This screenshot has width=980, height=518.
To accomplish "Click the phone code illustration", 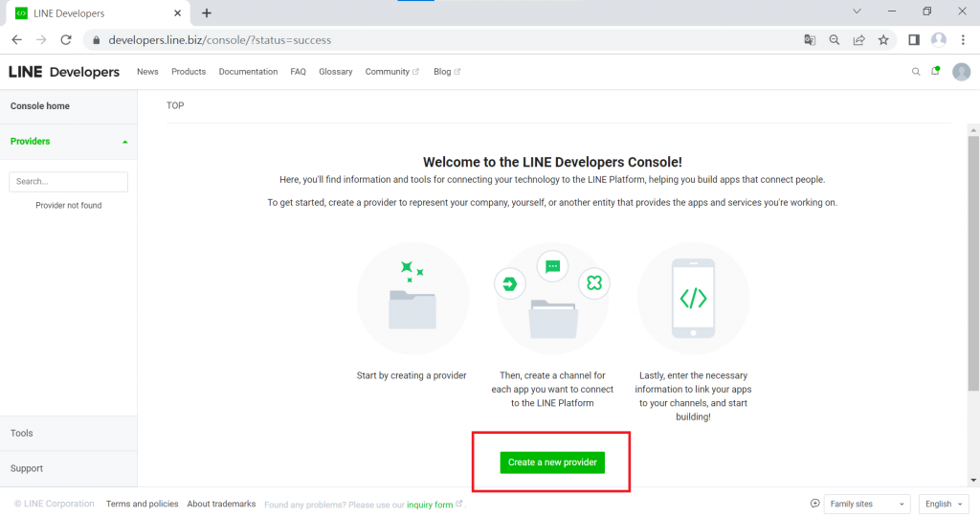I will [x=693, y=299].
